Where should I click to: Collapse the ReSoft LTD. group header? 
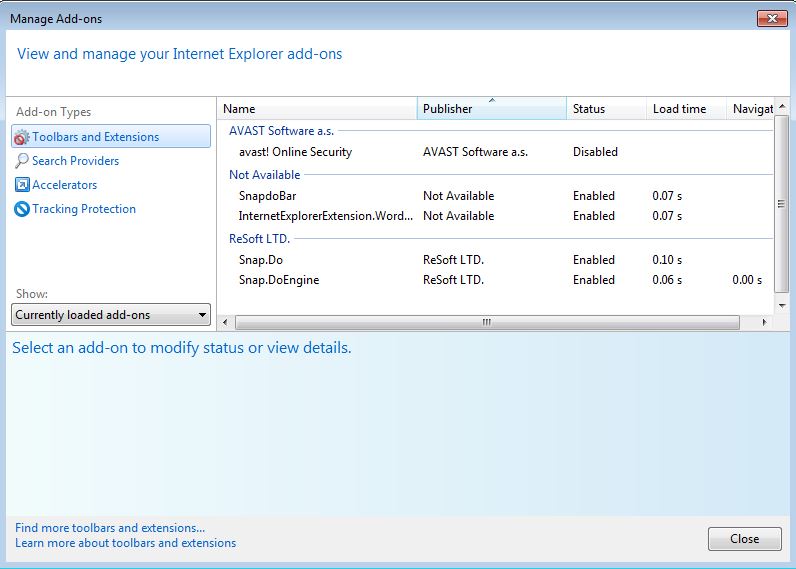click(259, 239)
